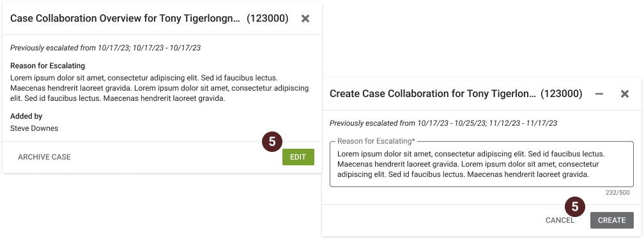Close the Case Collaboration Overview dialog
The image size is (644, 240).
tap(305, 19)
